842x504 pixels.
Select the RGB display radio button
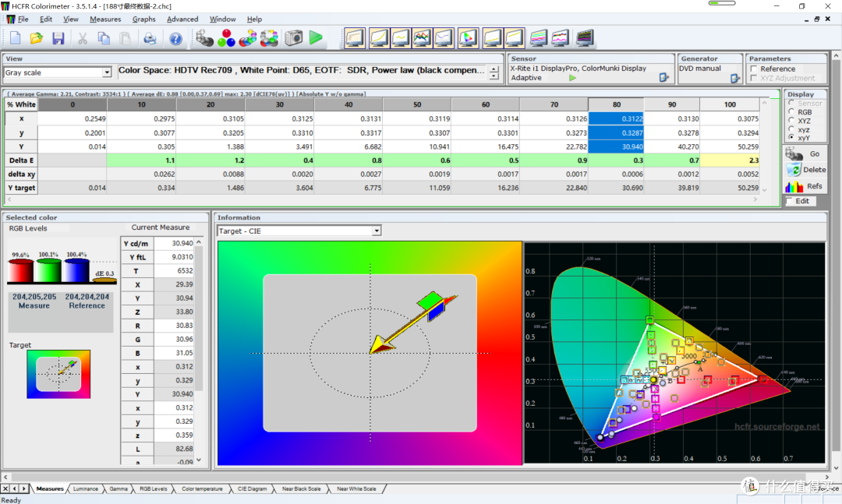point(793,112)
